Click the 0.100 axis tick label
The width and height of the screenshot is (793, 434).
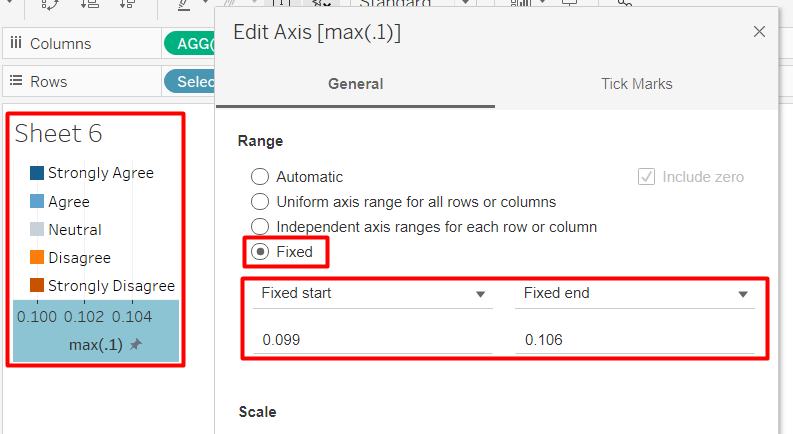point(37,317)
